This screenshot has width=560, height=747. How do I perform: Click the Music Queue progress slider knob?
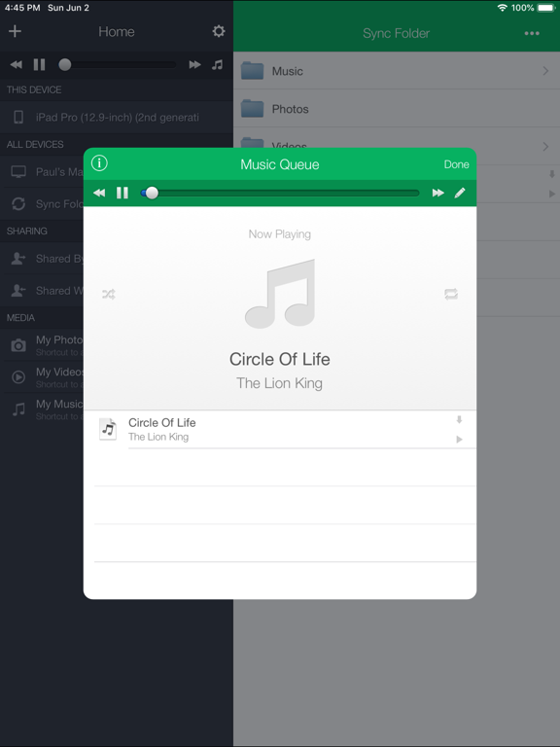point(152,193)
